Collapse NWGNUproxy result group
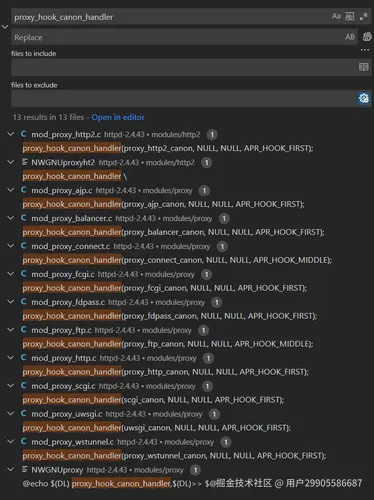The width and height of the screenshot is (374, 500). point(11,469)
